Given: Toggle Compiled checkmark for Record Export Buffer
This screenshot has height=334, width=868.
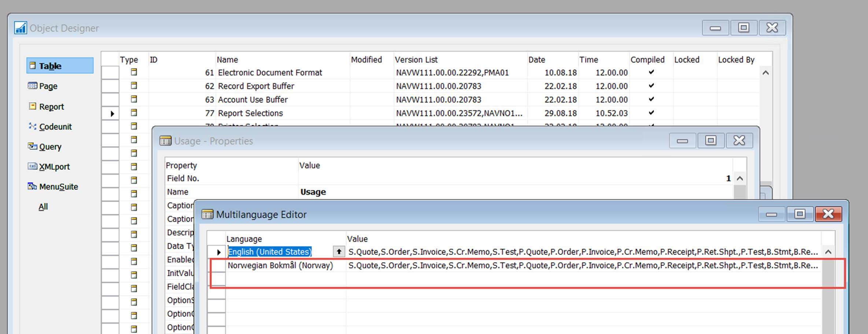Looking at the screenshot, I should point(651,86).
